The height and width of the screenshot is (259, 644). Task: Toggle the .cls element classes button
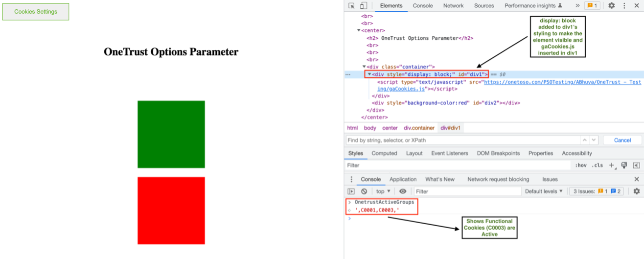click(x=597, y=165)
